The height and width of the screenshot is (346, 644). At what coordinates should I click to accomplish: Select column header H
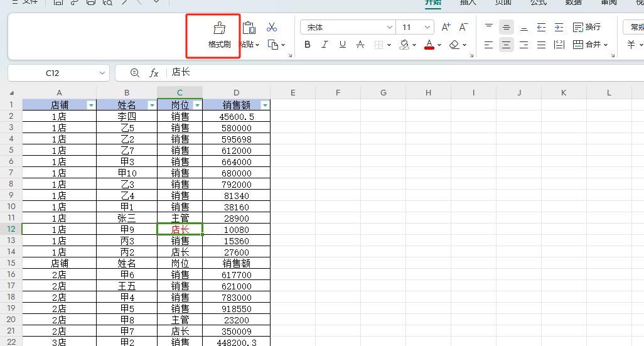tap(428, 93)
